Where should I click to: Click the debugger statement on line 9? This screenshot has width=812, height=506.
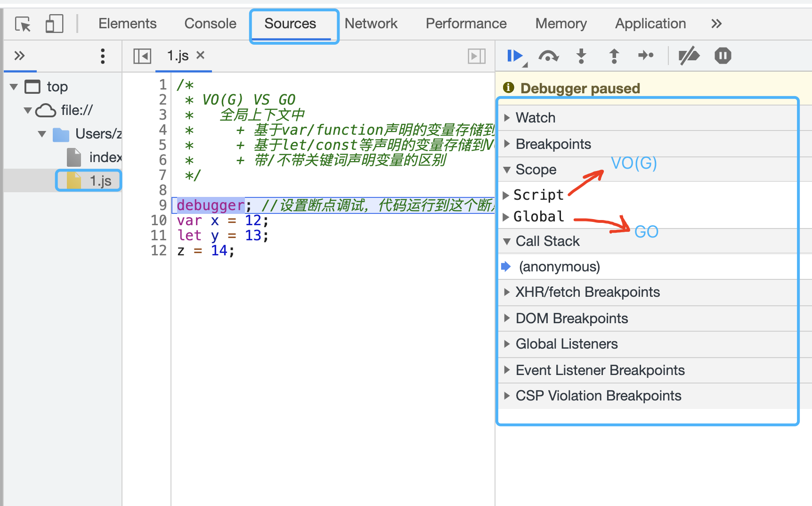(x=211, y=205)
